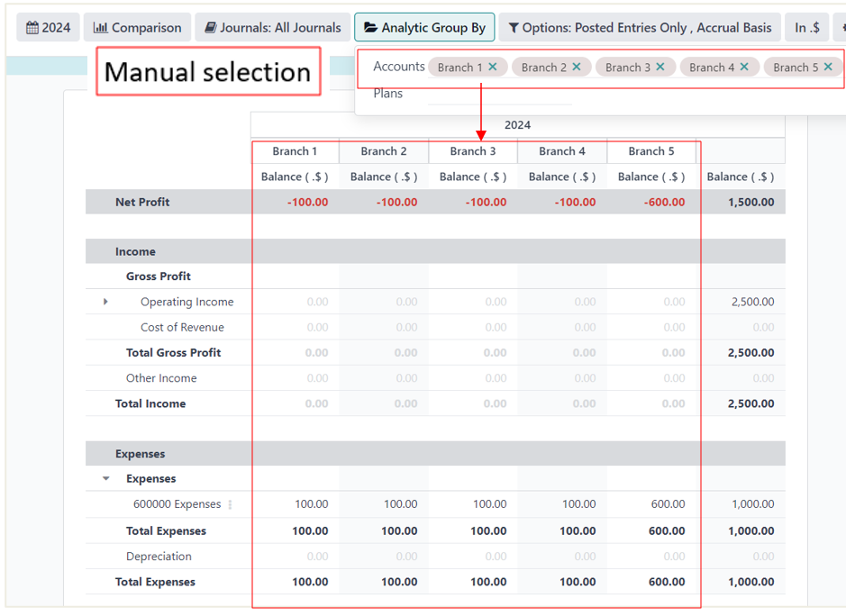Click the Branch 2 column header
846x616 pixels.
pos(384,151)
